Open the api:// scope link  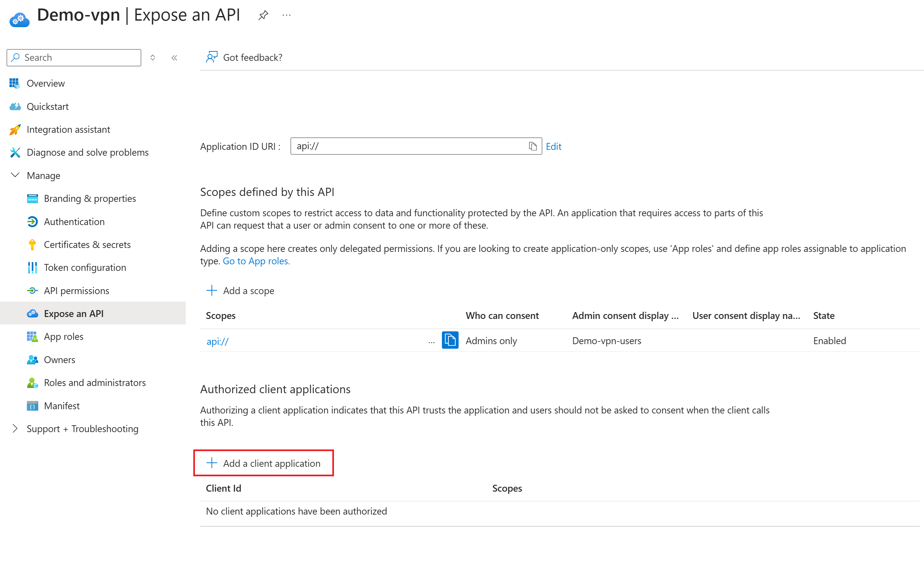218,341
